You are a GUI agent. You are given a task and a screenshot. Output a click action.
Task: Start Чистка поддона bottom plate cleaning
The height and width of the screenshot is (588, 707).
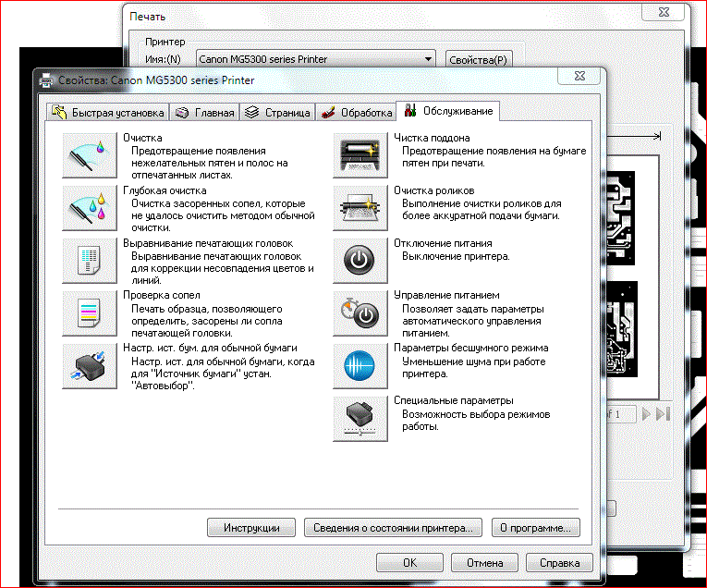coord(360,155)
